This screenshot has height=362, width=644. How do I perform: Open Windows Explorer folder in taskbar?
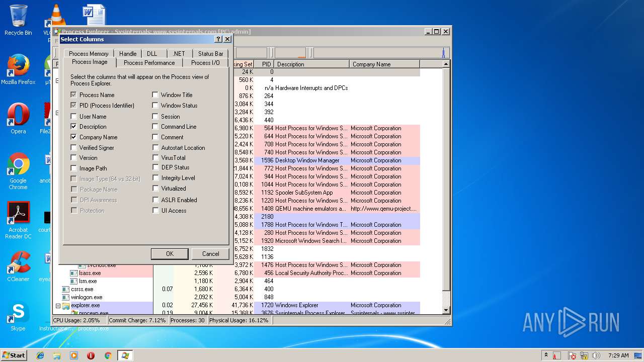(x=57, y=355)
